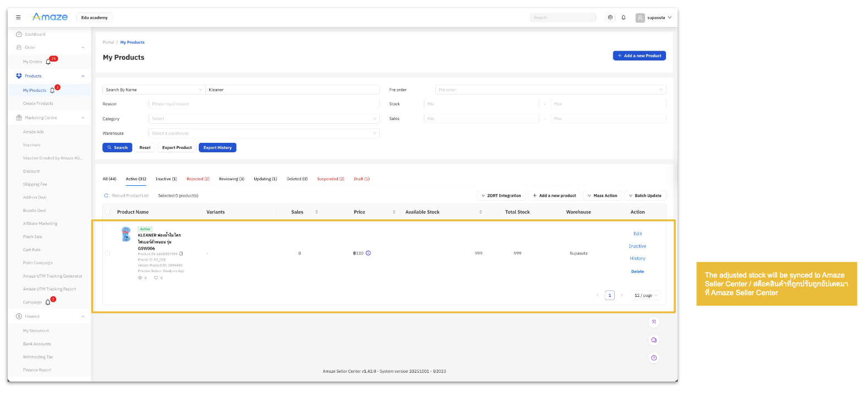This screenshot has width=868, height=398.
Task: Click the Amaze logo
Action: 50,17
